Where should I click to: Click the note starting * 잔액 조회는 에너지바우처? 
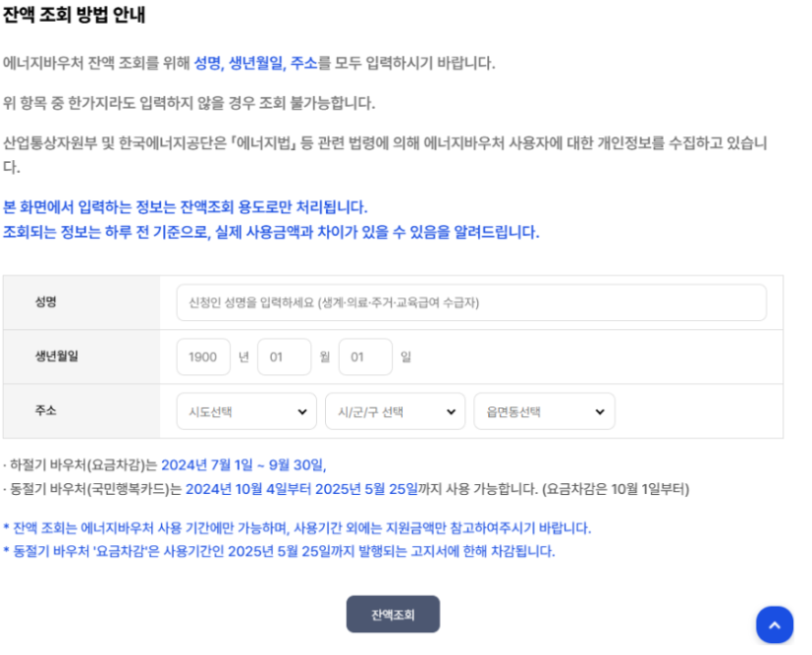click(x=297, y=529)
